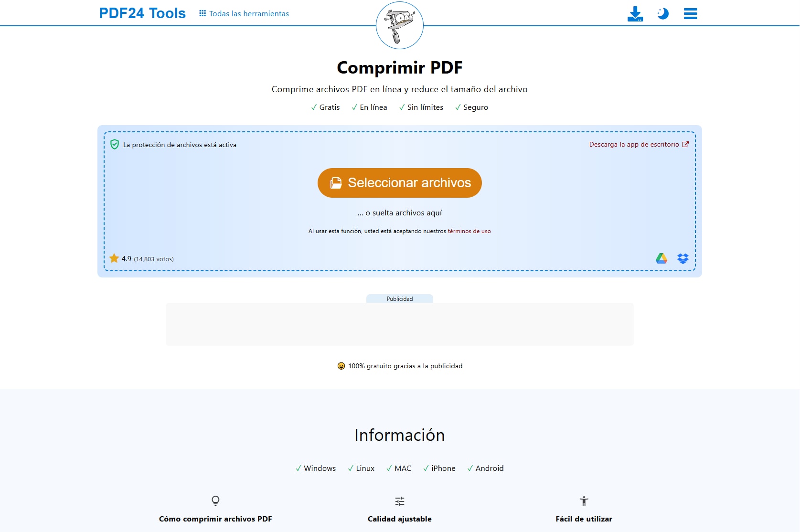Click the Comprimir PDF heading
Screen dimensions: 800x532
[400, 67]
